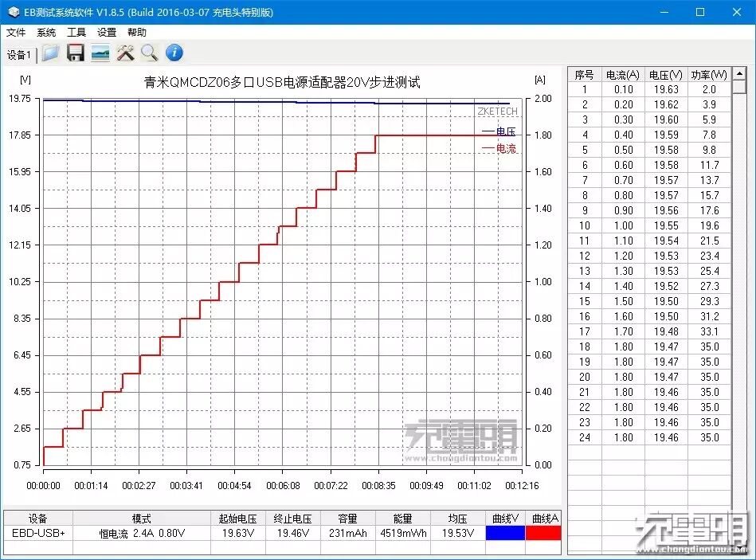Viewport: 756px width, 560px height.
Task: Click the 功率(W) column header
Action: 709,75
